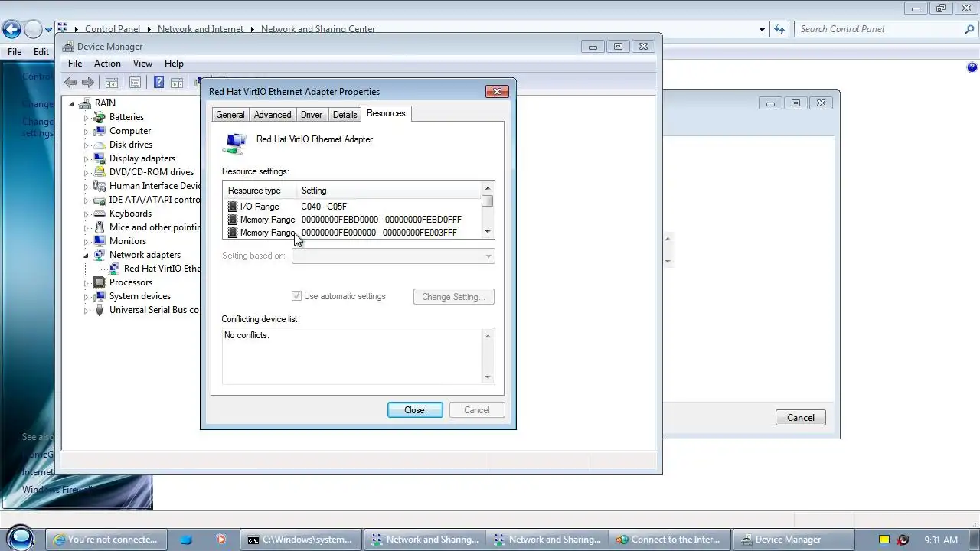Screen dimensions: 980x551
Task: Open the Properties toolbar icon in Device Manager
Action: (x=136, y=83)
